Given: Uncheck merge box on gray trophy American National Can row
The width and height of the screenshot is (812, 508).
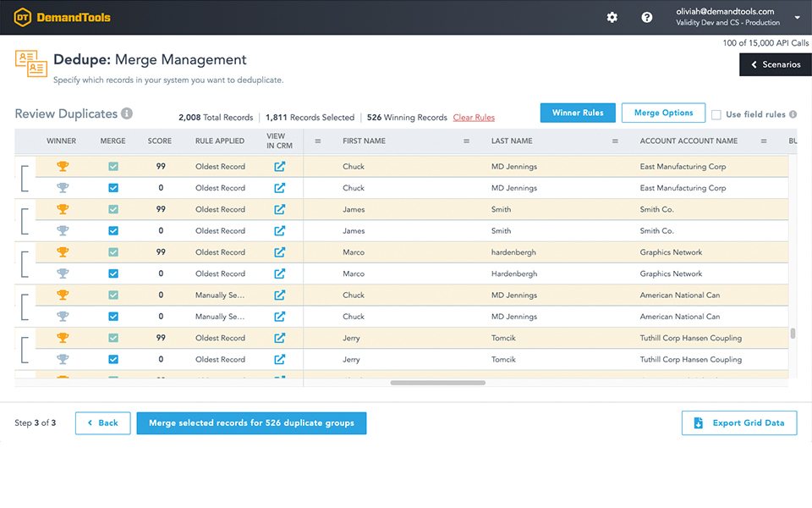Looking at the screenshot, I should coord(113,316).
